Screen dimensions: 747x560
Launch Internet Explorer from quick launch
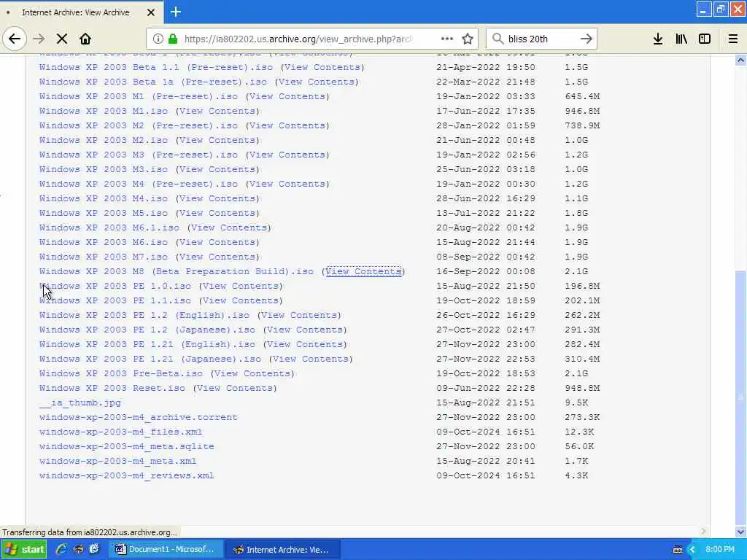point(61,549)
